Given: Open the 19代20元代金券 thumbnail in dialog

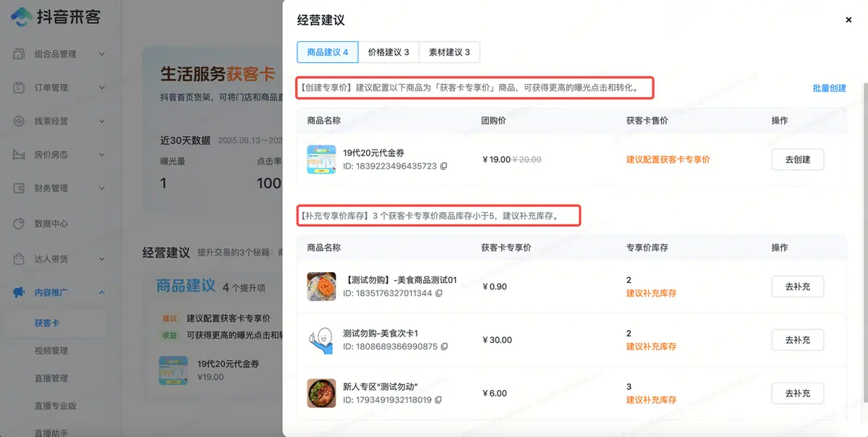Looking at the screenshot, I should [x=321, y=160].
